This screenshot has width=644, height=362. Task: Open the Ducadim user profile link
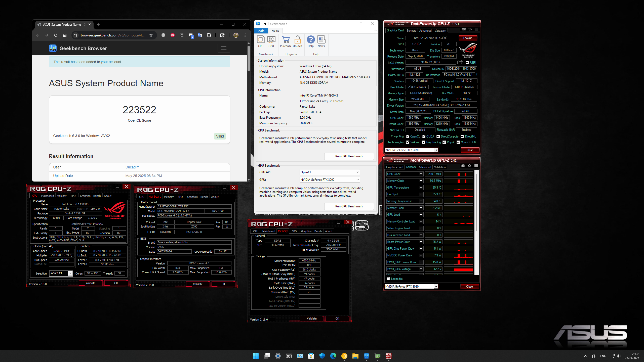tap(132, 167)
